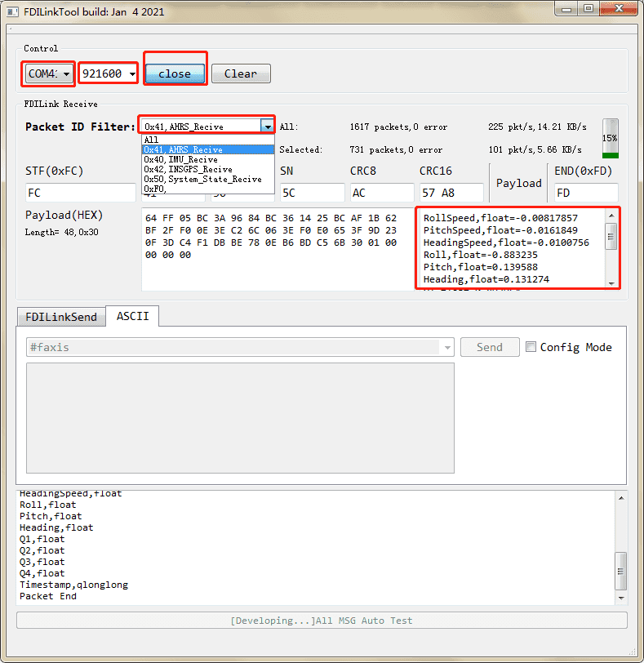Click the Q1,float log line
Viewport: 644px width, 663px height.
(x=42, y=539)
